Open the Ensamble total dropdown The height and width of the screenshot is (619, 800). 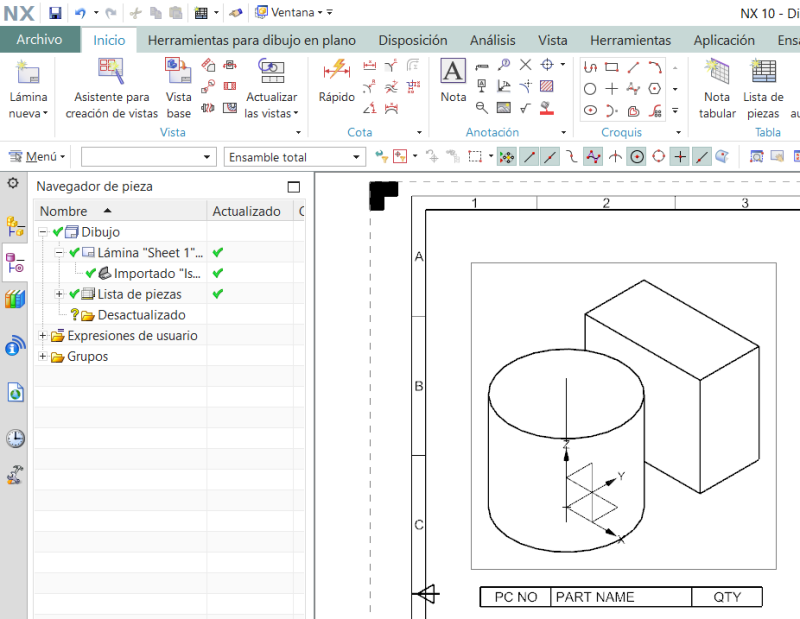tap(294, 157)
